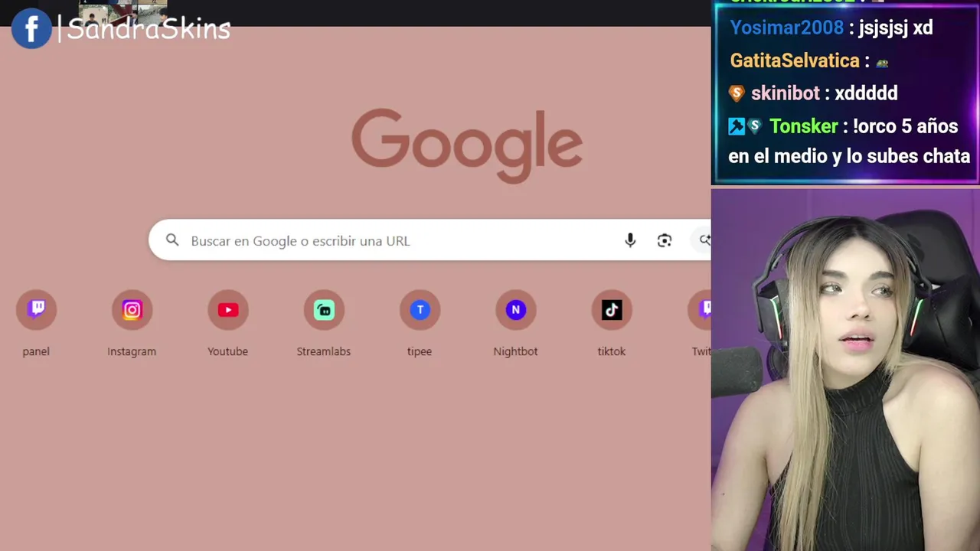The width and height of the screenshot is (980, 551).
Task: Select username Yosimar2008 in chat
Action: (x=786, y=28)
